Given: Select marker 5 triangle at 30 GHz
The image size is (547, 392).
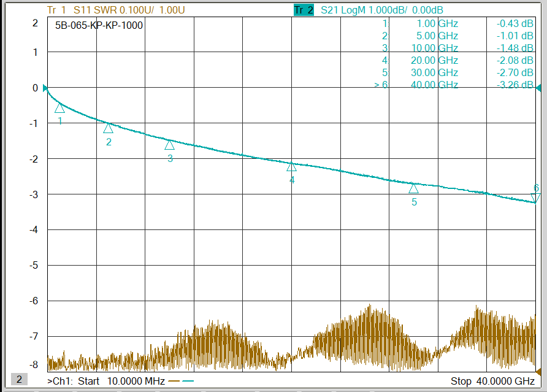Looking at the screenshot, I should (413, 189).
